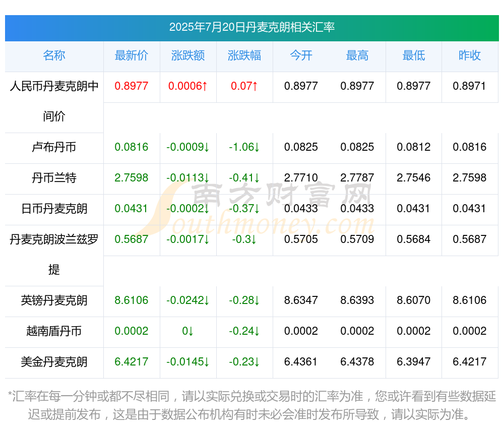Click the change value -0.0145↓
This screenshot has width=504, height=430.
tap(188, 362)
